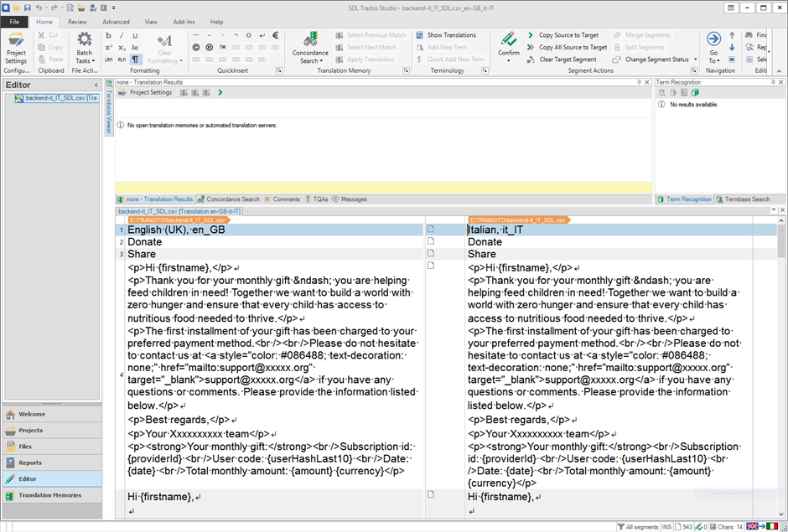Open the File menu
Viewport: 788px width, 532px height.
(14, 22)
